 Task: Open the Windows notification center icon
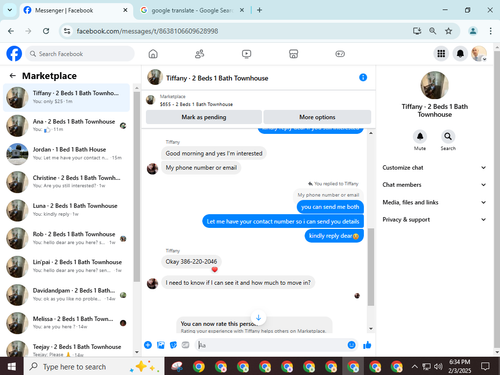485,367
